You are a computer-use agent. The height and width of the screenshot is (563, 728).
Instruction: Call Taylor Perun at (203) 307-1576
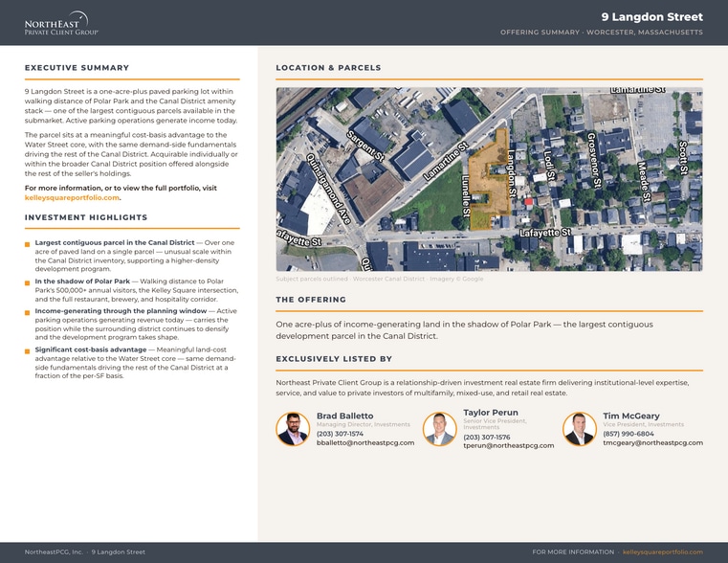point(487,438)
